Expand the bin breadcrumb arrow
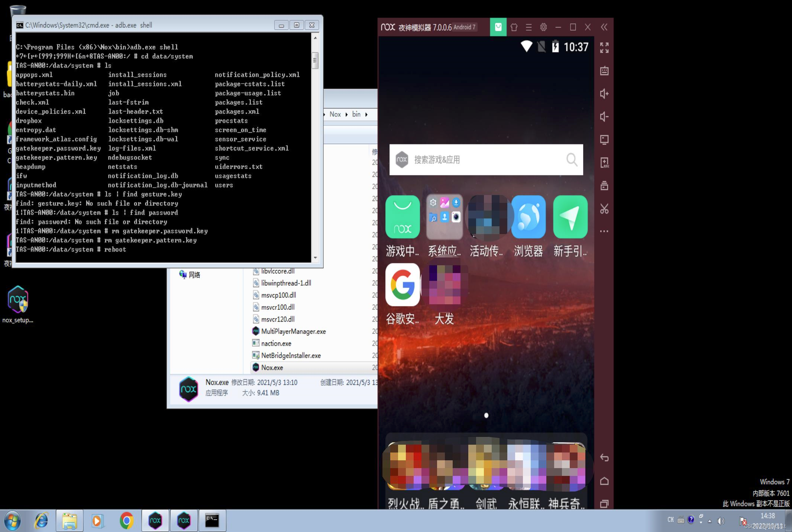The height and width of the screenshot is (532, 792). click(366, 114)
